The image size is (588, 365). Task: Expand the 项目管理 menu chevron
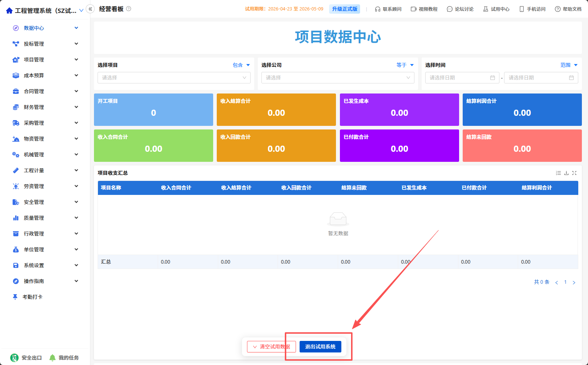tap(76, 60)
